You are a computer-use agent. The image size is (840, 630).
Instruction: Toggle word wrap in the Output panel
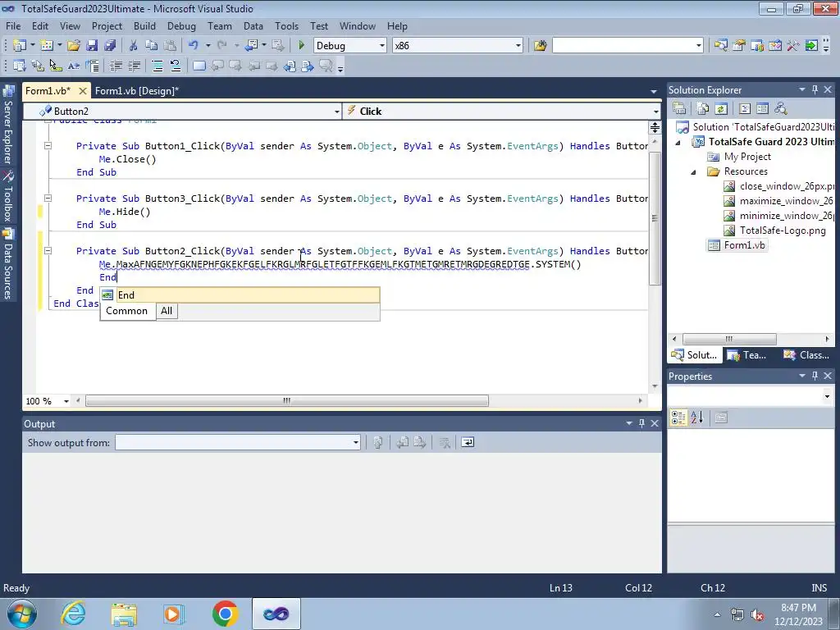[468, 442]
